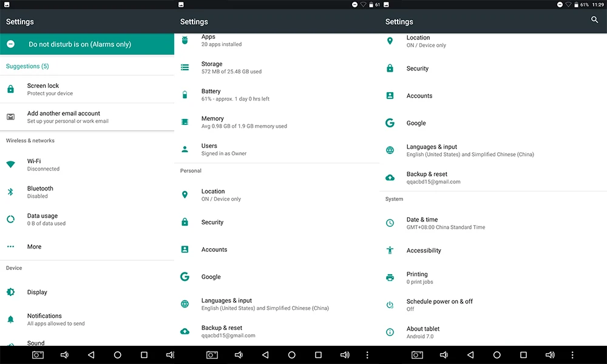Viewport: 607px width, 364px height.
Task: Tap the Date & time clock icon
Action: click(390, 223)
